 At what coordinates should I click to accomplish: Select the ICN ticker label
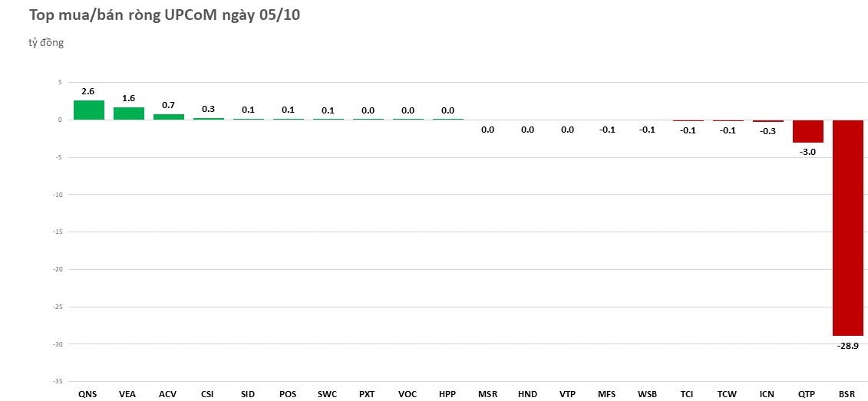coord(767,394)
